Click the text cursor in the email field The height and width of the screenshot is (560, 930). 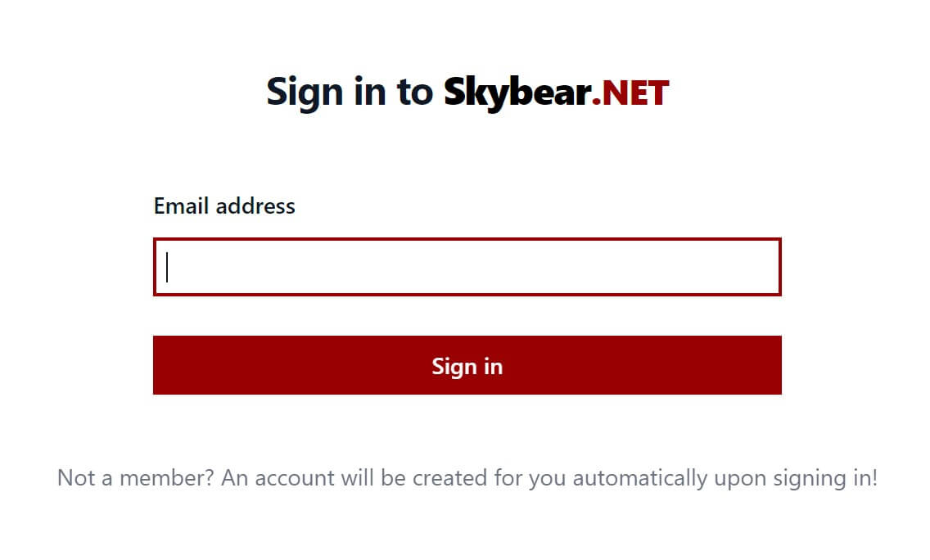(166, 268)
